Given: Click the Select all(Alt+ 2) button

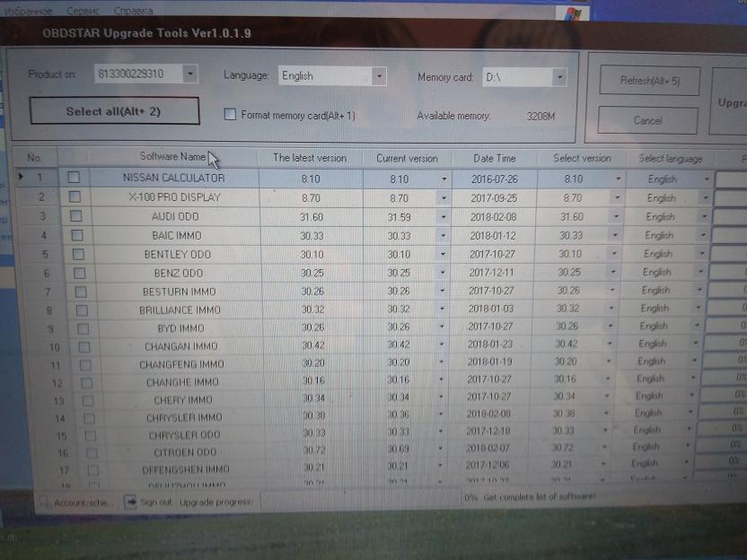Looking at the screenshot, I should click(114, 111).
